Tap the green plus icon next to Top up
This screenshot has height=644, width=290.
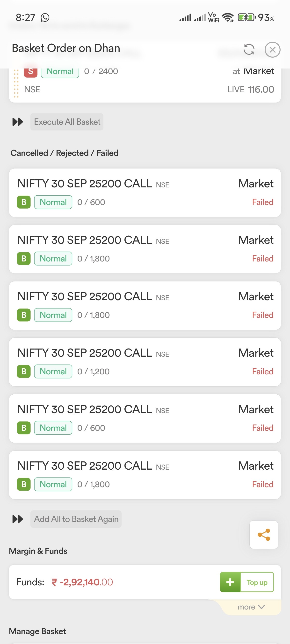(x=230, y=582)
